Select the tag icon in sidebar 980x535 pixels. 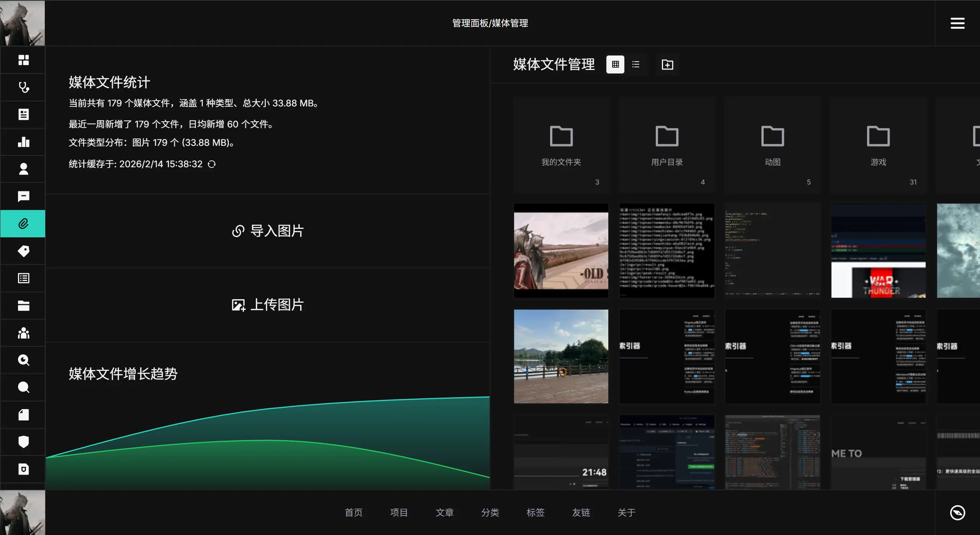click(23, 251)
